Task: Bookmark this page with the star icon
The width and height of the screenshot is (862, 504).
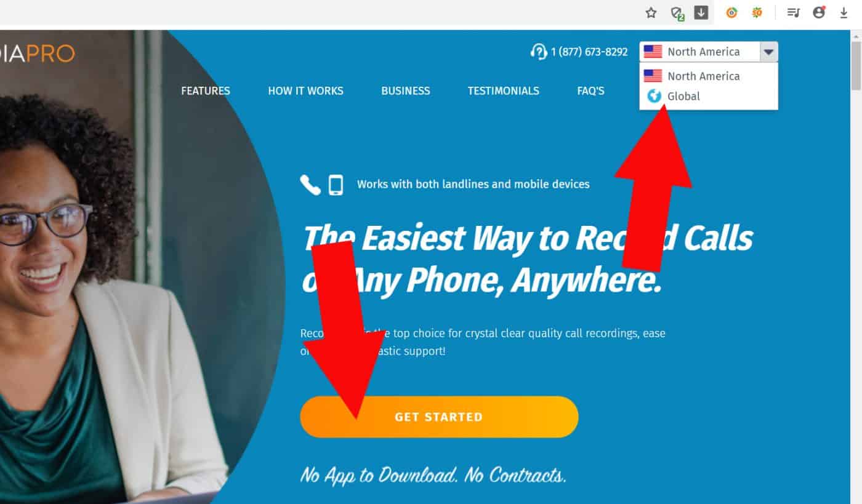Action: 651,12
